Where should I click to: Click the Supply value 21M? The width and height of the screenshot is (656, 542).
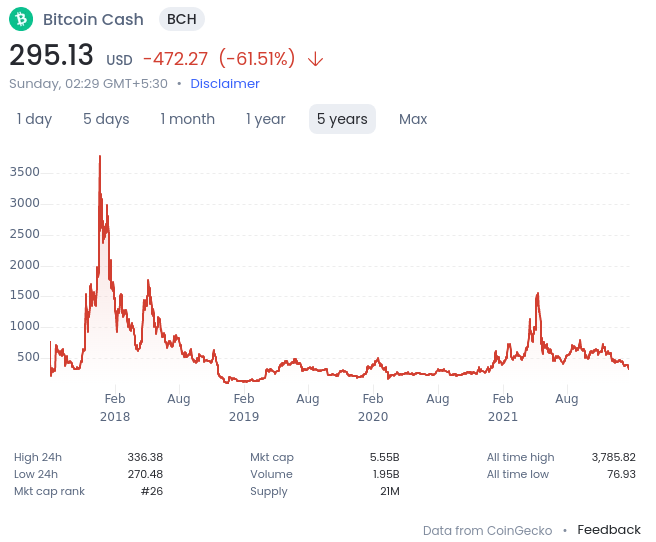click(390, 491)
